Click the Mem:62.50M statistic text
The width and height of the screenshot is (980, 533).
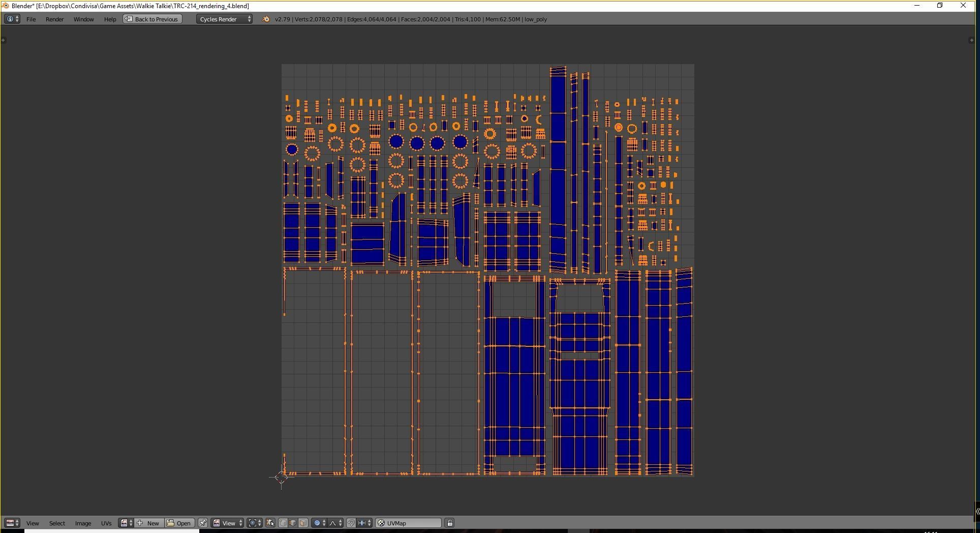pyautogui.click(x=502, y=19)
